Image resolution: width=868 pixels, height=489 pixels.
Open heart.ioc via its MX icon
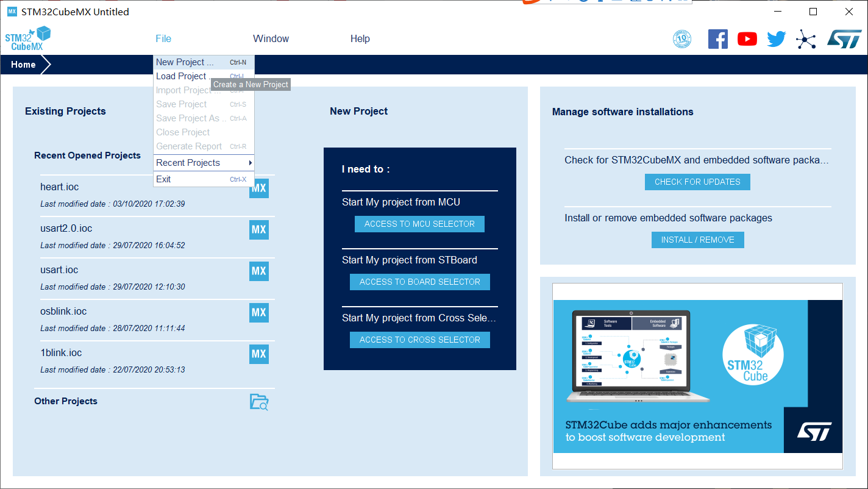[x=259, y=188]
